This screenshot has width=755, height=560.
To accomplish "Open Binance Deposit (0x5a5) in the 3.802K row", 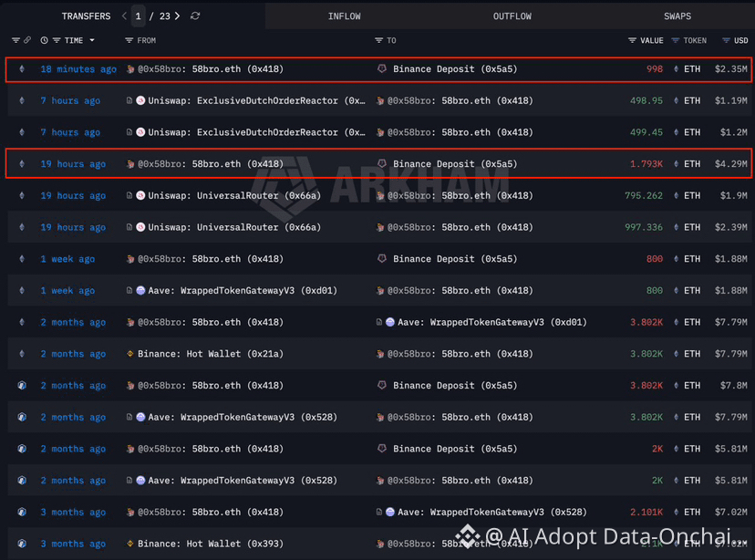I will pos(455,386).
